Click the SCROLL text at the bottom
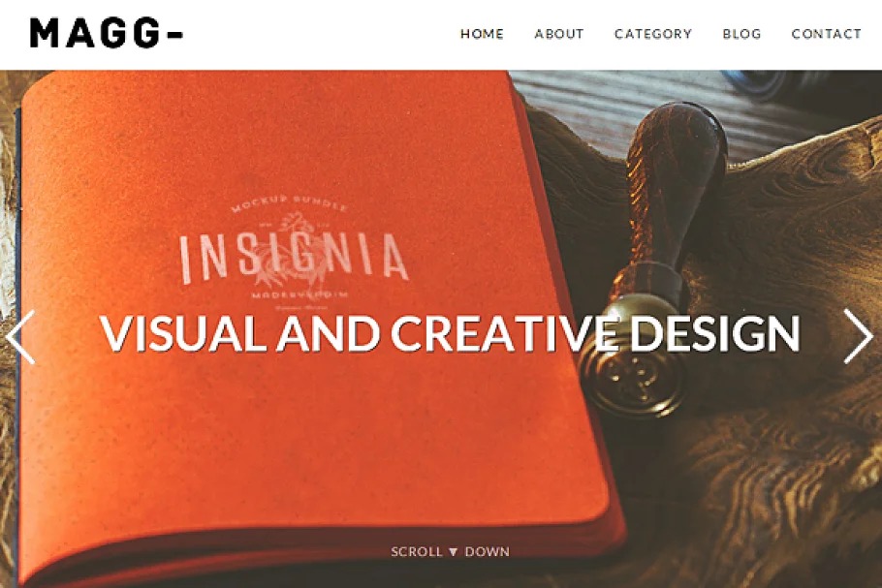The image size is (882, 588). point(417,552)
